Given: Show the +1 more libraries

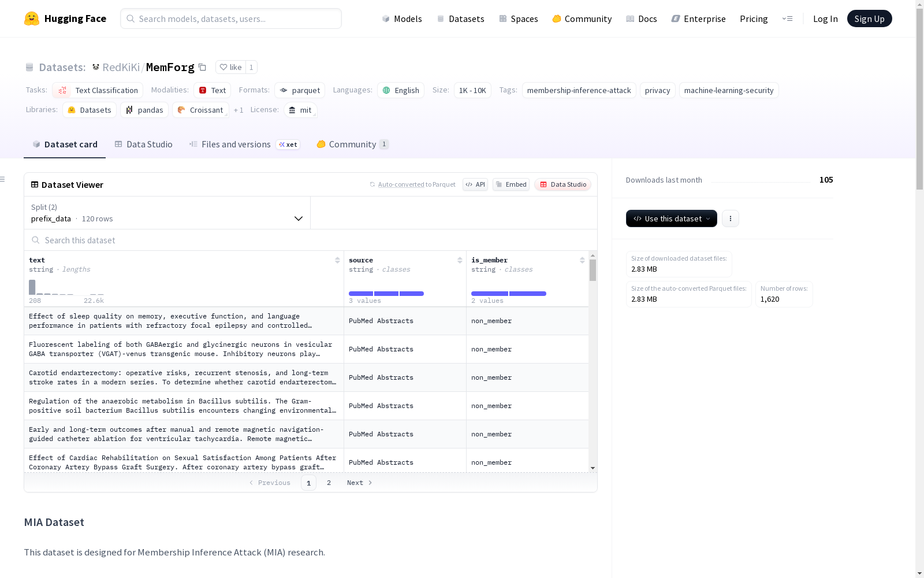Looking at the screenshot, I should (239, 110).
